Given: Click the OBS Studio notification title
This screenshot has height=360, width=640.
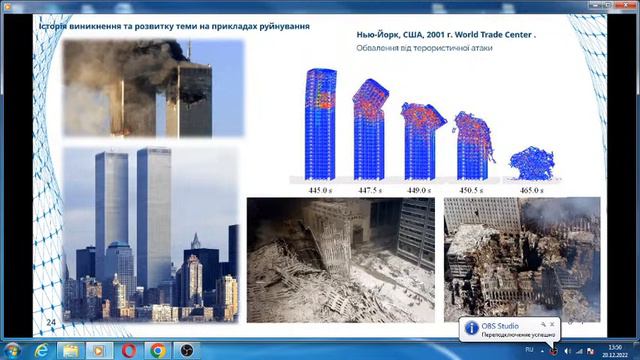Looking at the screenshot, I should click(500, 326).
